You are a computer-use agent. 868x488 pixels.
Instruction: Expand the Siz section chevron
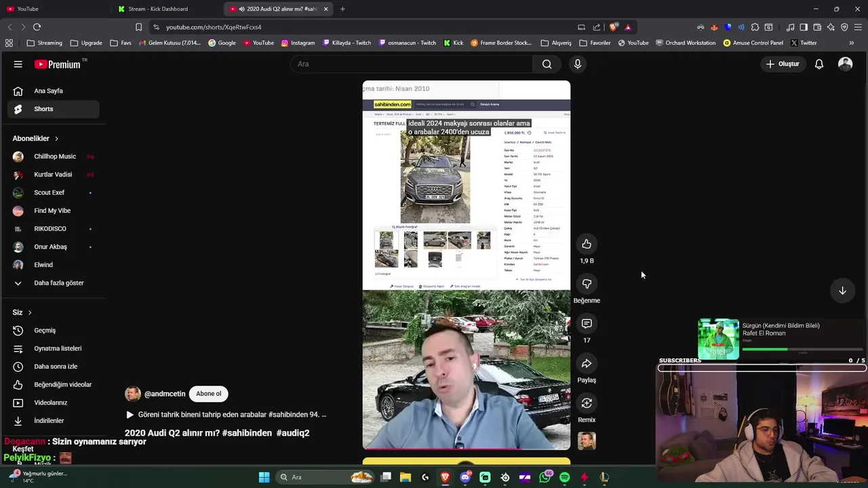click(30, 312)
